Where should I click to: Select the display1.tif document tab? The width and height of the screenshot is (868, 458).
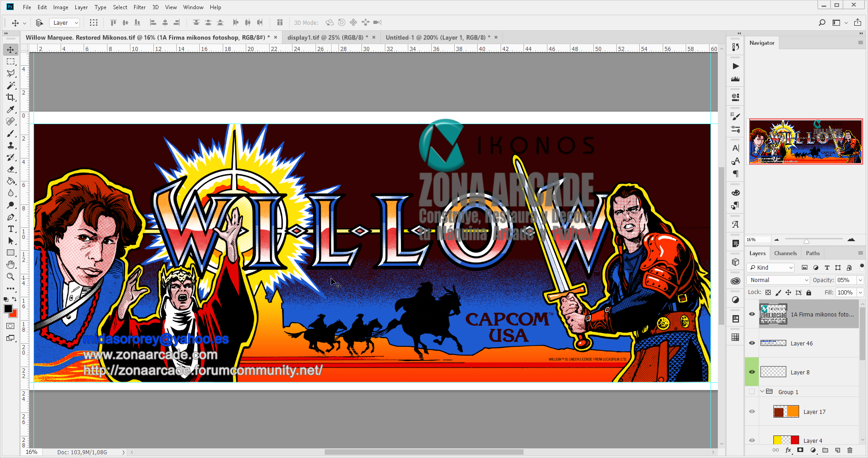tap(326, 37)
